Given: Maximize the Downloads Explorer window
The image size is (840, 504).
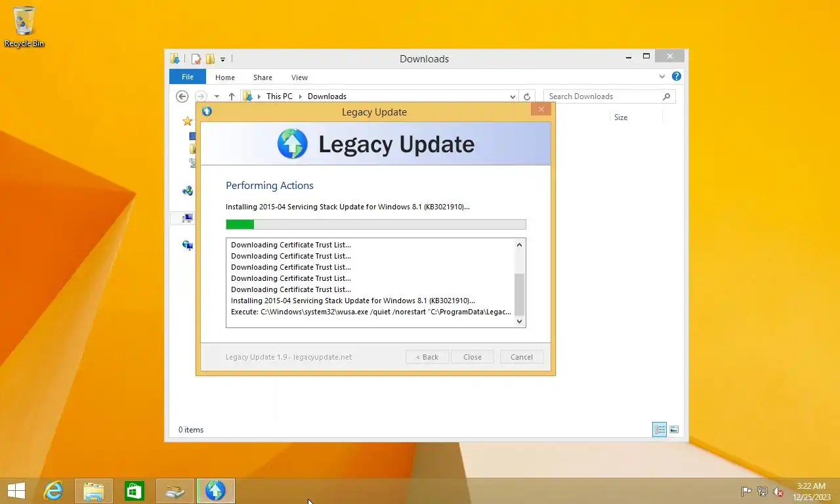Looking at the screenshot, I should tap(646, 56).
